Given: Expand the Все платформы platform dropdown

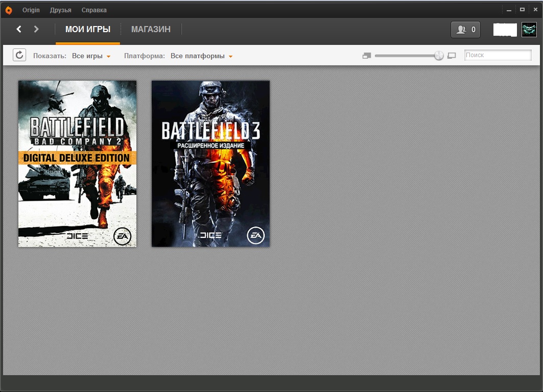Looking at the screenshot, I should tap(202, 56).
